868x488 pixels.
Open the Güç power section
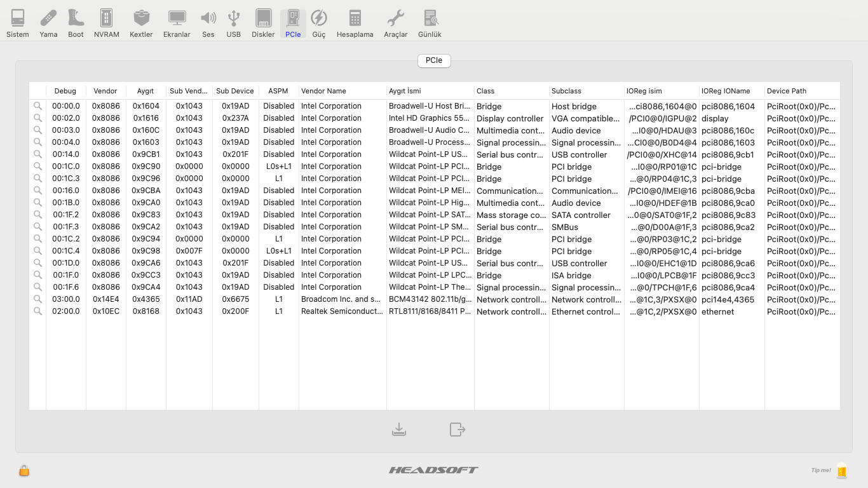pyautogui.click(x=318, y=24)
